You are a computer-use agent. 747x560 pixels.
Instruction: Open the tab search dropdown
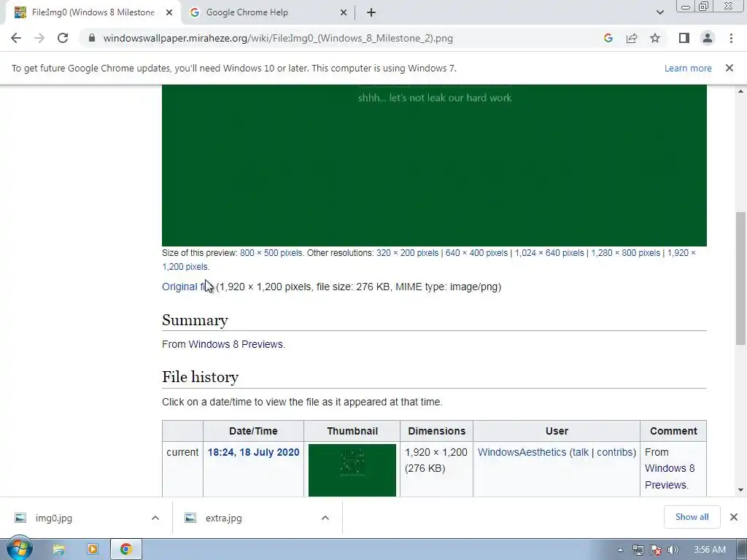tap(659, 12)
